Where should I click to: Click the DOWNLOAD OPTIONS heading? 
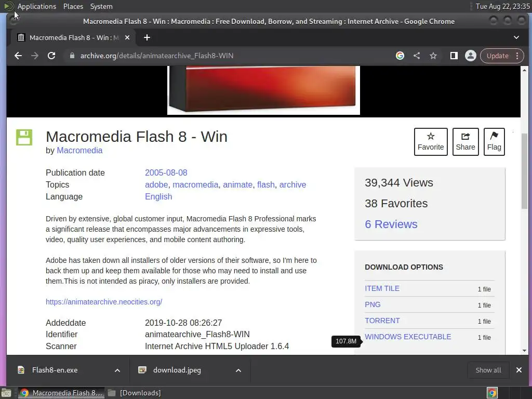pos(404,268)
